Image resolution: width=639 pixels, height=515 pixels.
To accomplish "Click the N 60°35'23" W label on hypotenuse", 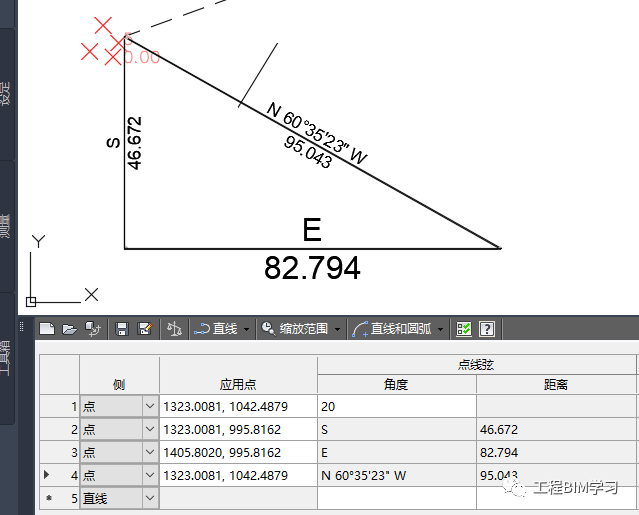I will [317, 133].
